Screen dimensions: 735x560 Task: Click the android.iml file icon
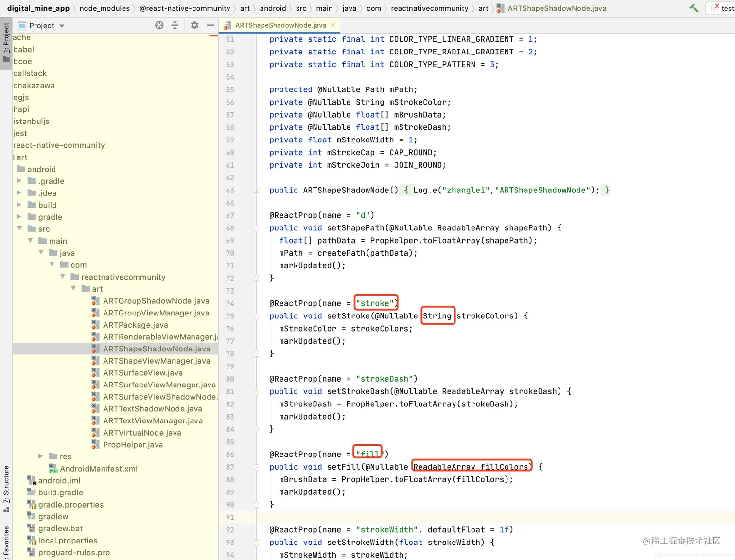click(32, 480)
